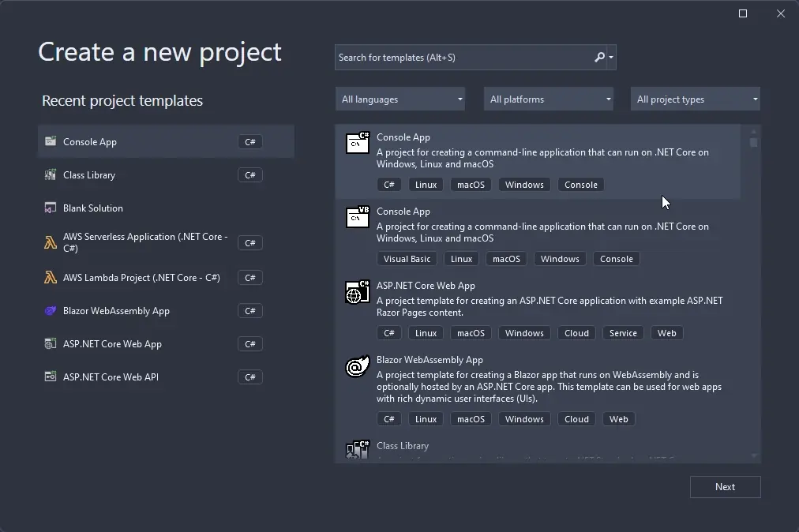Select recent template ASP.NET Core Web API
Viewport: 799px width, 532px height.
(166, 377)
